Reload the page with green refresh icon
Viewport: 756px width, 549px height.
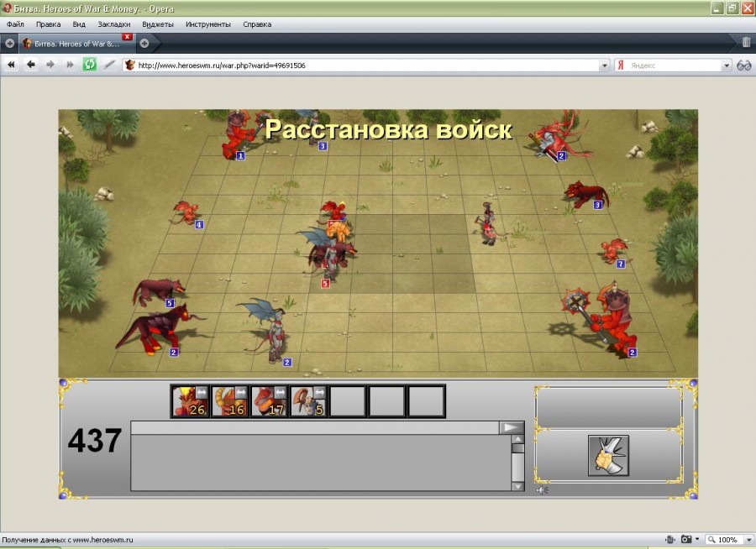[x=89, y=65]
